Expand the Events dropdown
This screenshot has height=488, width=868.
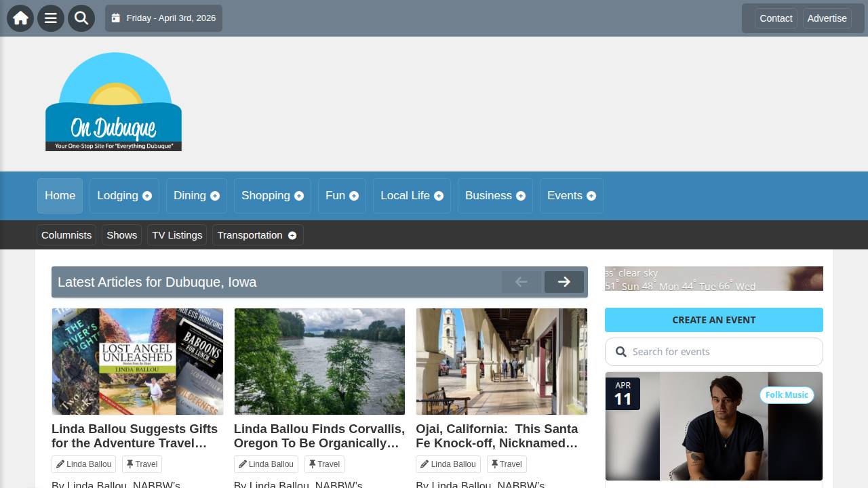[571, 196]
